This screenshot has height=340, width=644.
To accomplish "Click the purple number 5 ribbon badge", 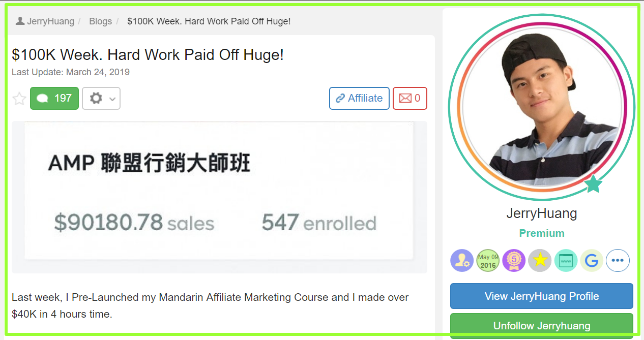I will point(514,261).
